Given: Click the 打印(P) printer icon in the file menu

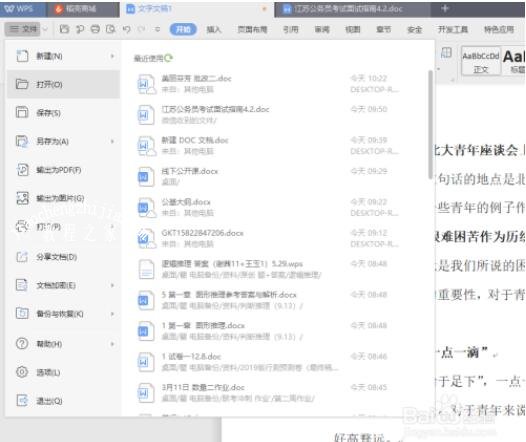Looking at the screenshot, I should (22, 226).
